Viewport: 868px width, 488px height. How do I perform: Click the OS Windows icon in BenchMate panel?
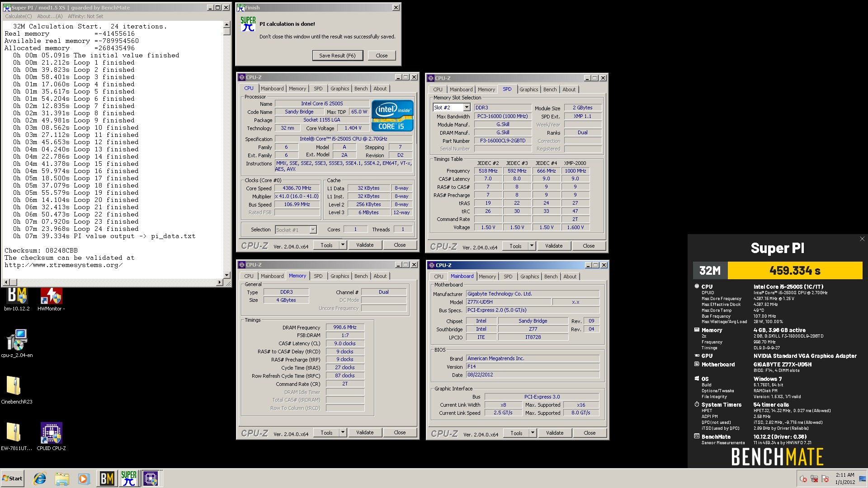[697, 379]
